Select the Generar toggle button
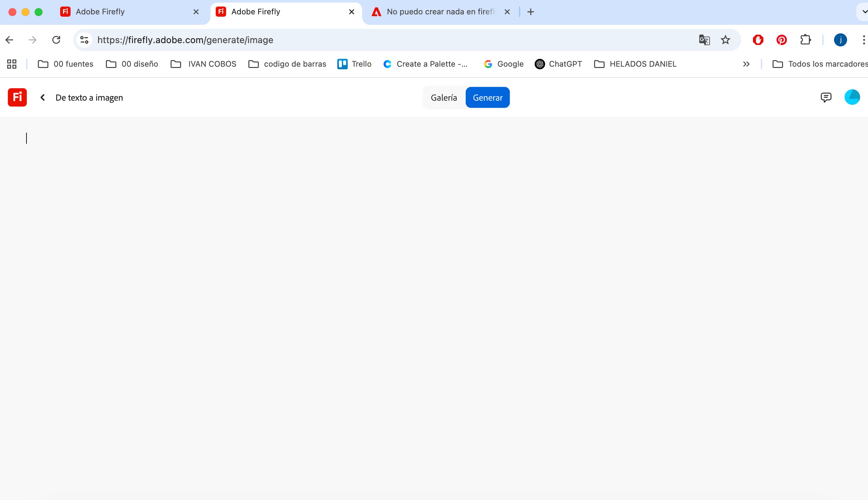Image resolution: width=868 pixels, height=500 pixels. coord(487,97)
